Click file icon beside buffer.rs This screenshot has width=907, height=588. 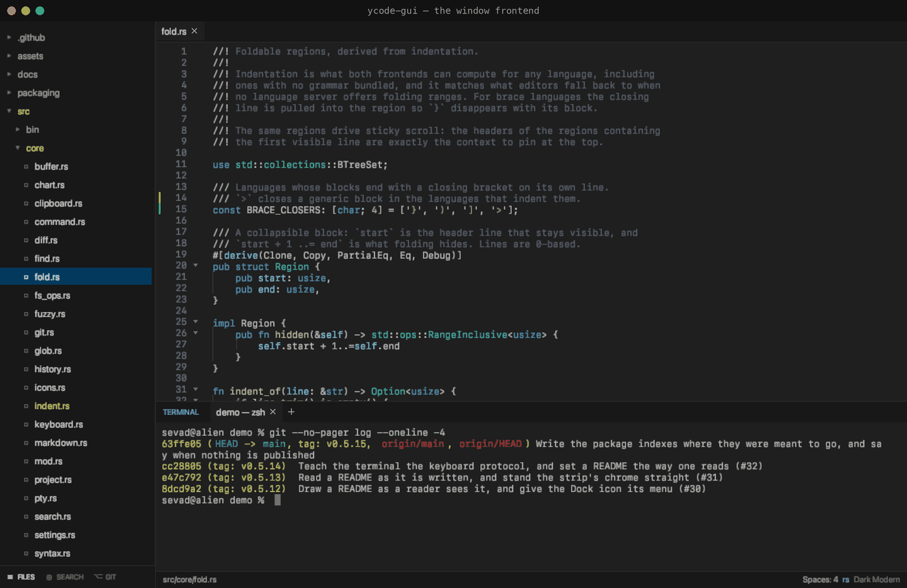[27, 166]
